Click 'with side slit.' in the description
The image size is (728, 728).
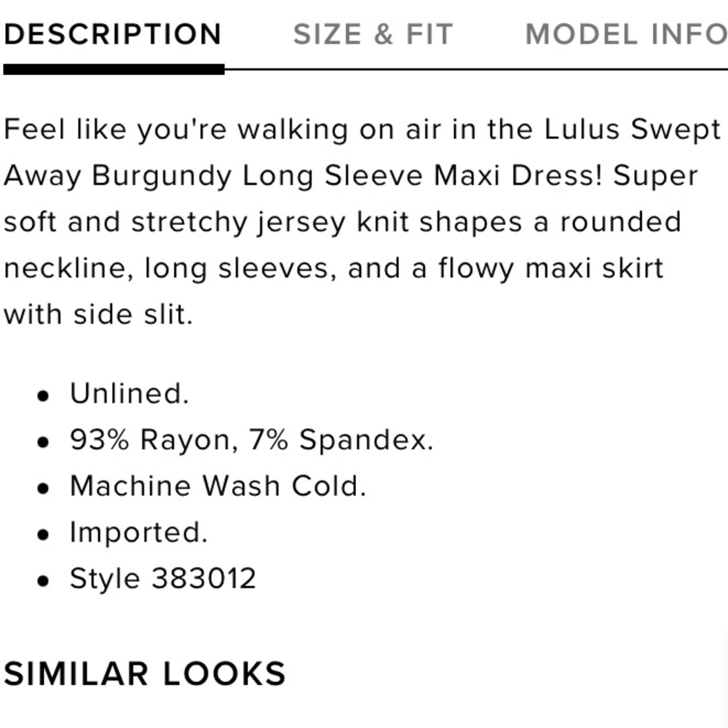tap(98, 314)
